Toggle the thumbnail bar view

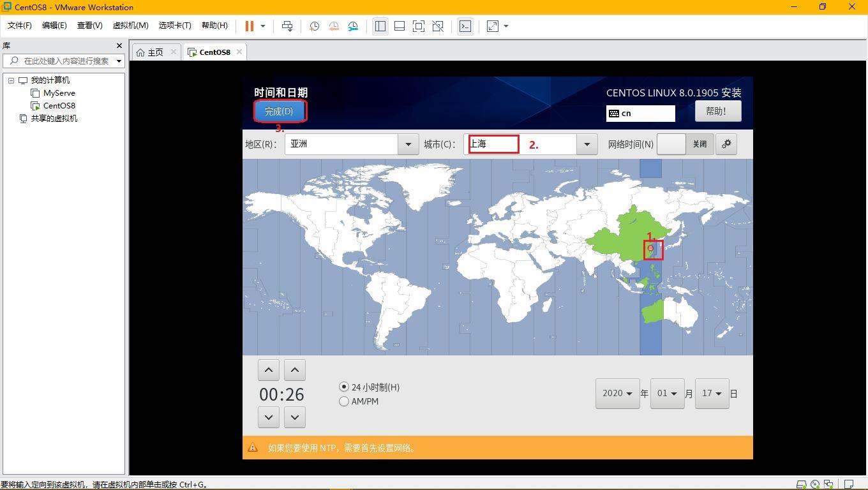coord(400,26)
